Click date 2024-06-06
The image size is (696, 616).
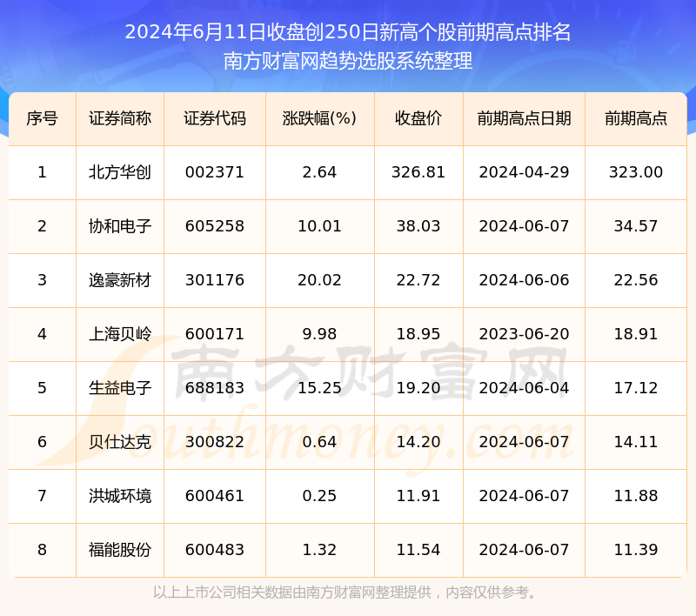pyautogui.click(x=524, y=280)
